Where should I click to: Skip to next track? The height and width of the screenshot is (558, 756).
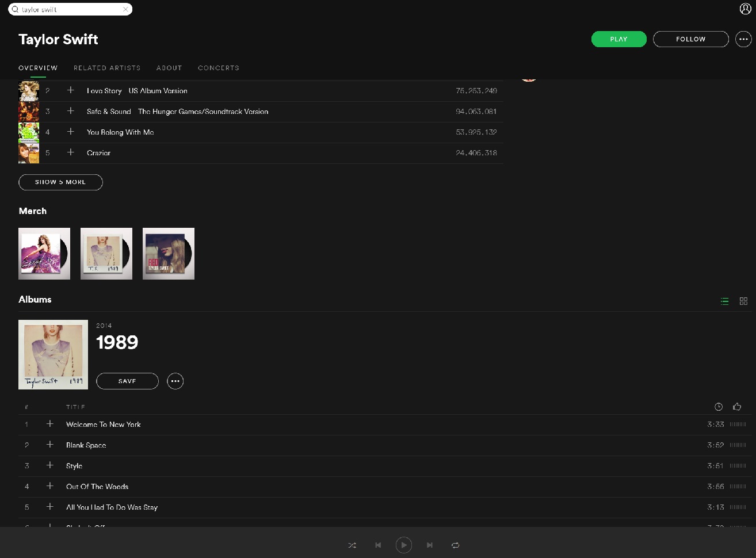coord(429,545)
